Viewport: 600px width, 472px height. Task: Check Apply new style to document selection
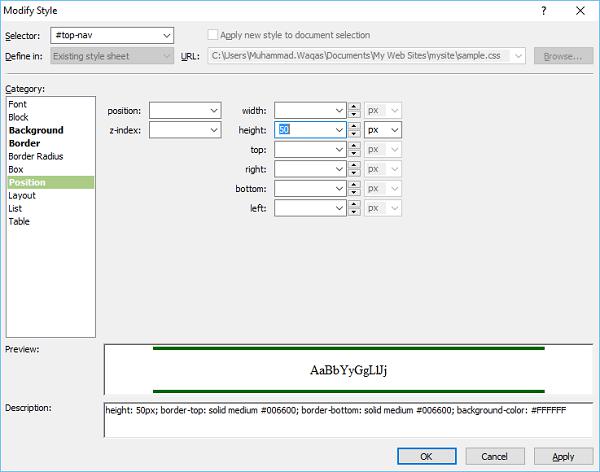[x=213, y=35]
